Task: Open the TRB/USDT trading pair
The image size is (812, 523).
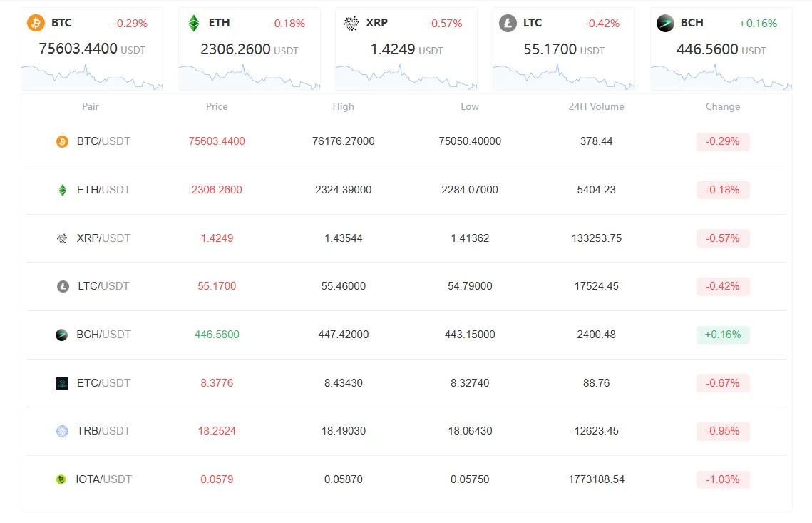Action: point(103,431)
